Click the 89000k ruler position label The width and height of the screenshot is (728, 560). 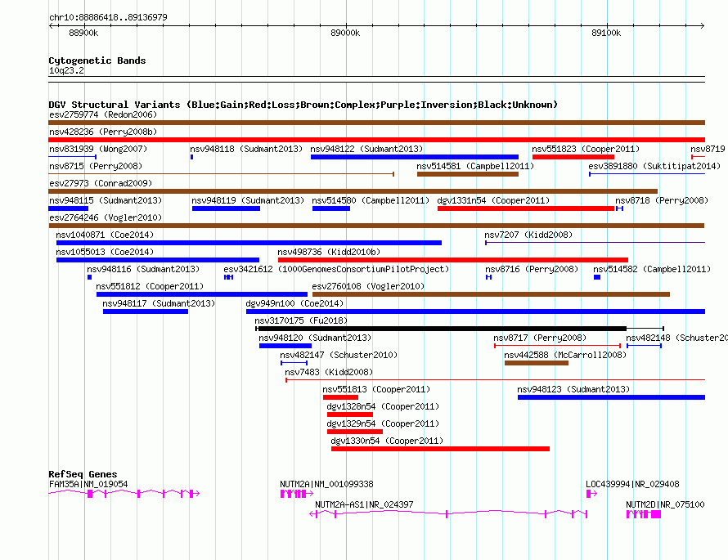click(345, 33)
